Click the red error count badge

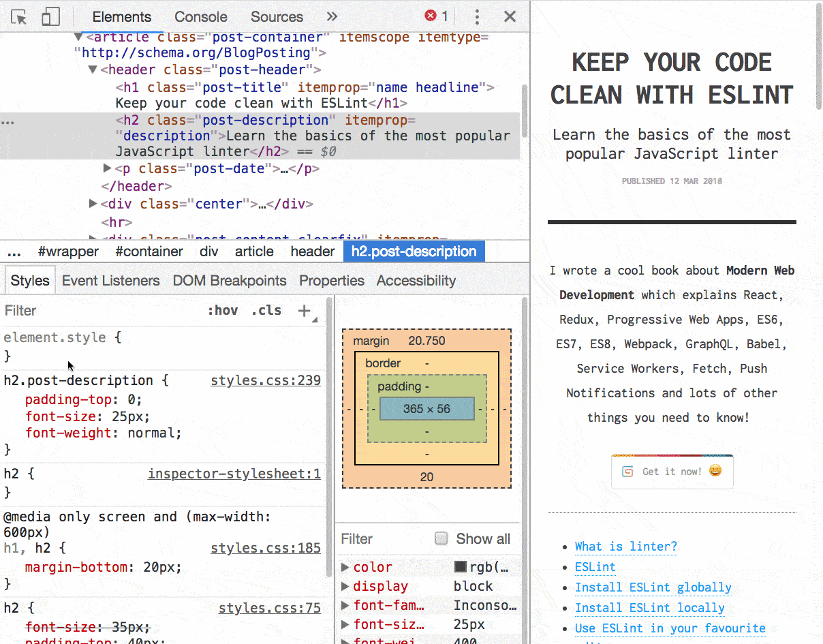click(x=429, y=16)
